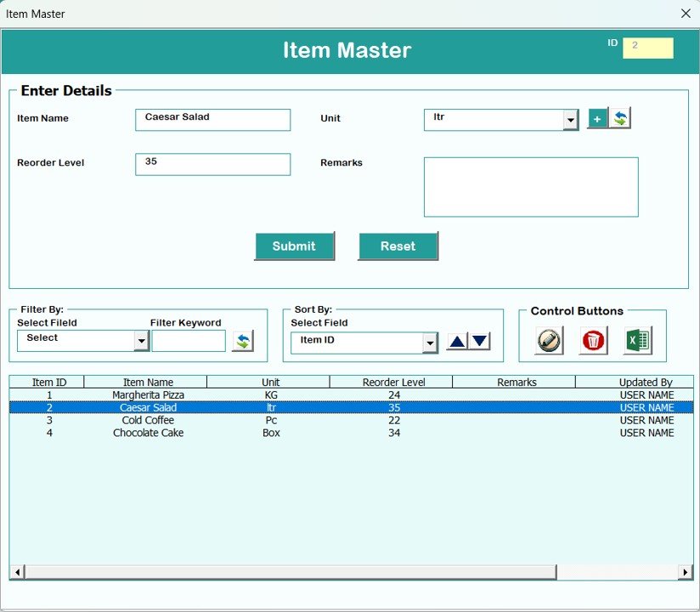Click reorder level value 24
Viewport: 700px width, 612px height.
[x=394, y=395]
